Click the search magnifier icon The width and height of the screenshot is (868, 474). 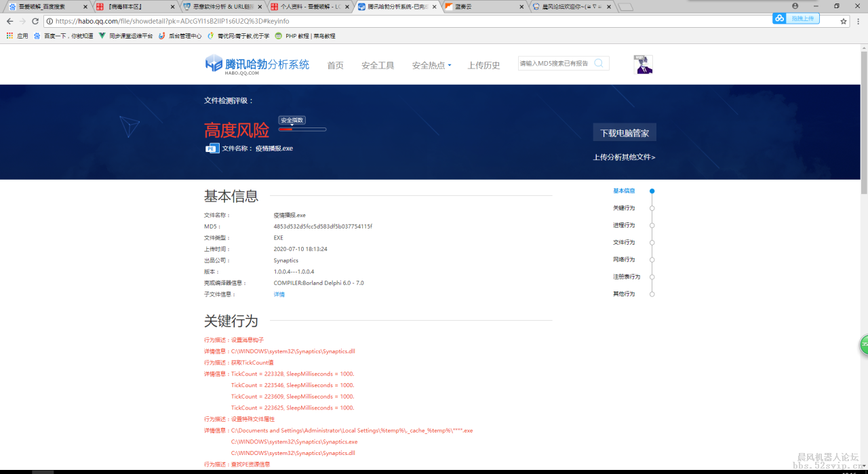pos(599,63)
